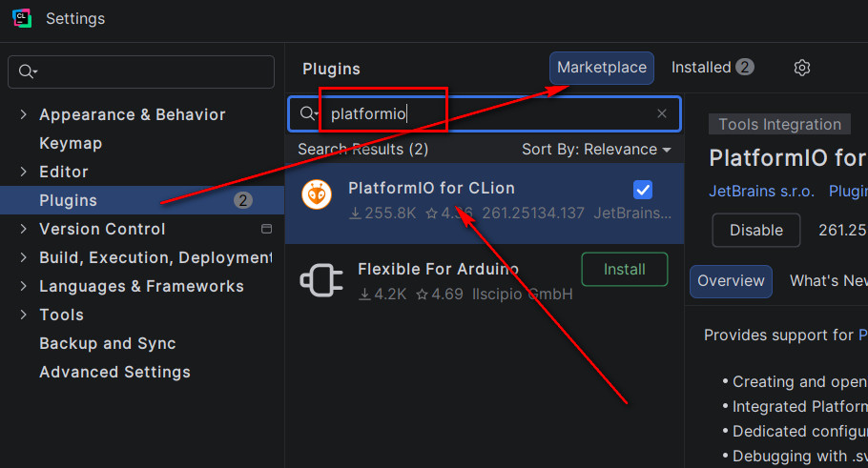Viewport: 868px width, 468px height.
Task: Click the 261.25134.137 version text in results
Action: click(x=533, y=213)
